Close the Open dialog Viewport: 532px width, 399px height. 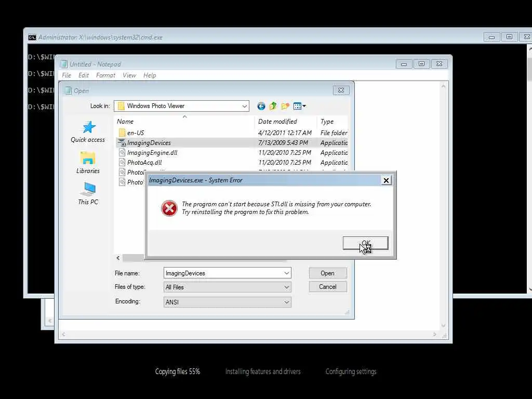[341, 90]
